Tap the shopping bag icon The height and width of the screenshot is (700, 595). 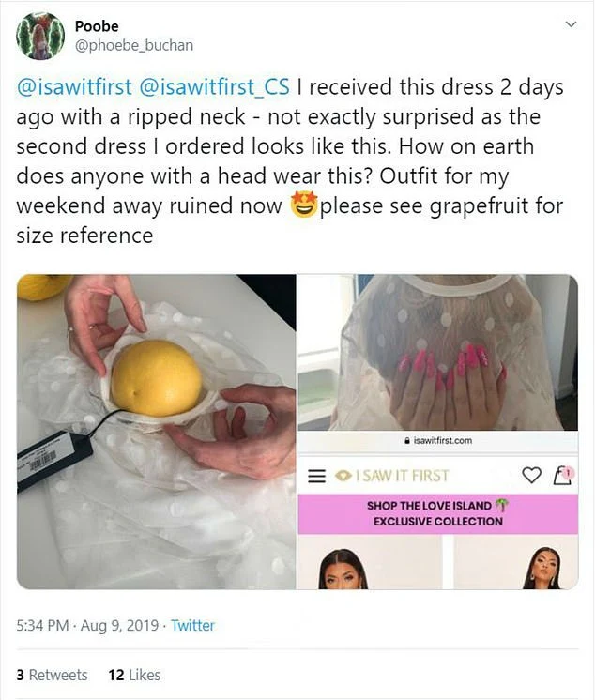tap(563, 475)
